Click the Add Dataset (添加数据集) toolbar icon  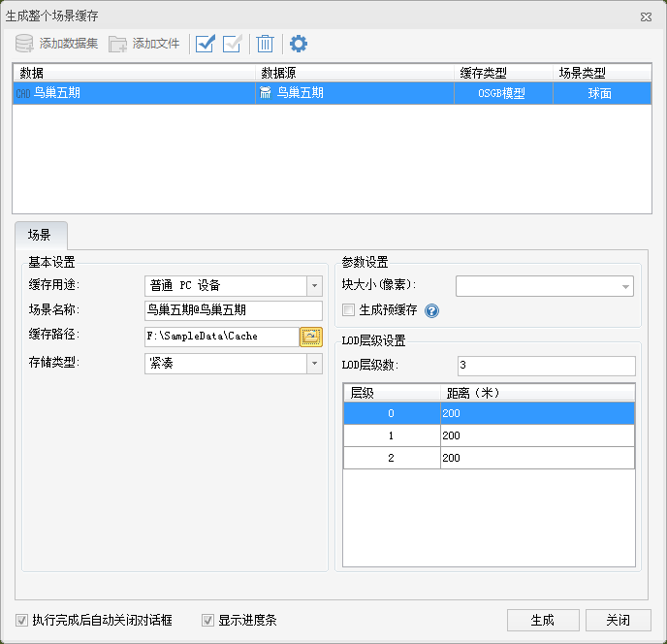click(26, 44)
